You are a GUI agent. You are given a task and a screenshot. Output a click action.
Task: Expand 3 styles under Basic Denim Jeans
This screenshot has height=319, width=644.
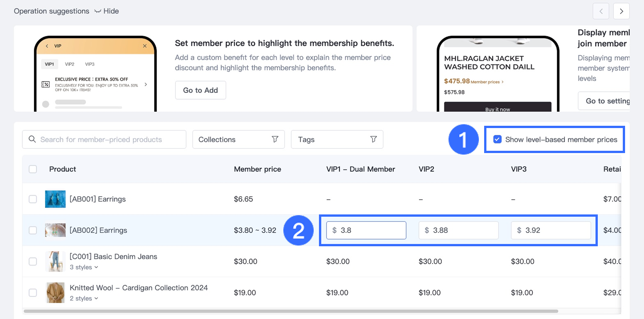pos(84,267)
